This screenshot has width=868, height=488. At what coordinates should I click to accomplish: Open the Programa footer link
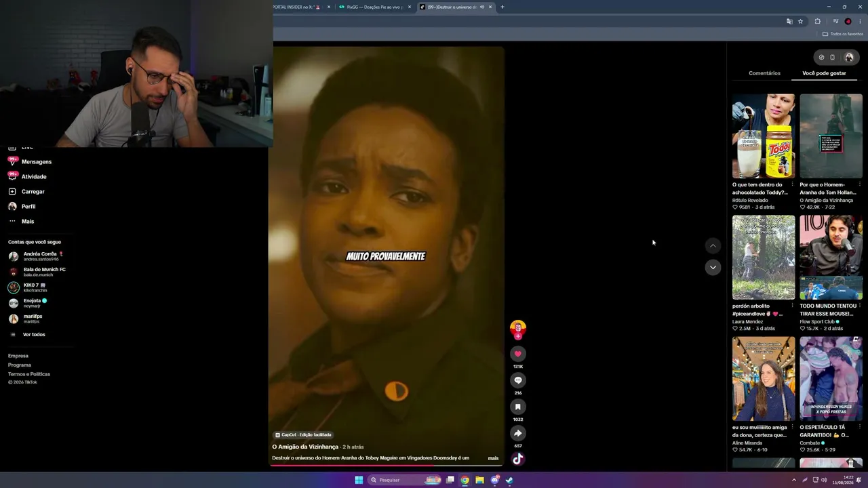(20, 365)
